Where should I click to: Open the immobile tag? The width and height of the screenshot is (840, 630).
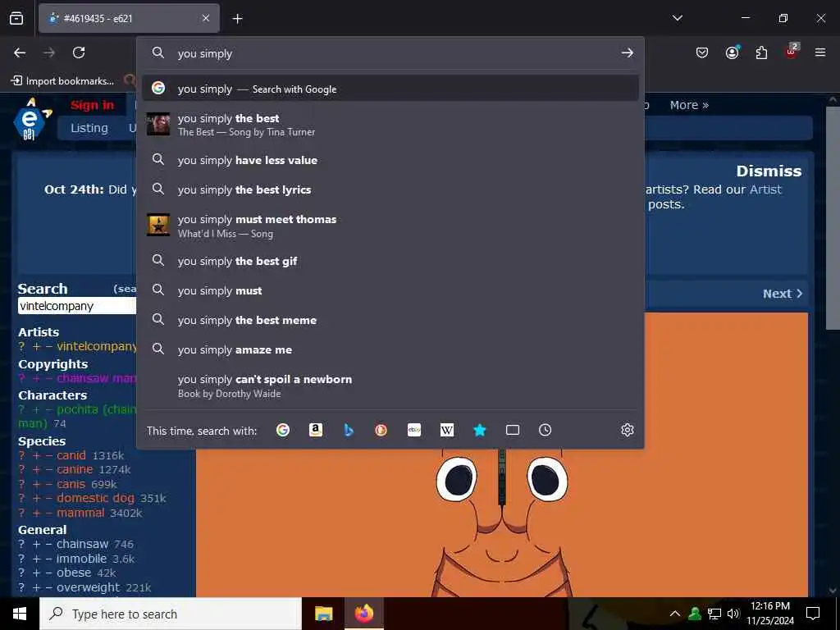81,559
